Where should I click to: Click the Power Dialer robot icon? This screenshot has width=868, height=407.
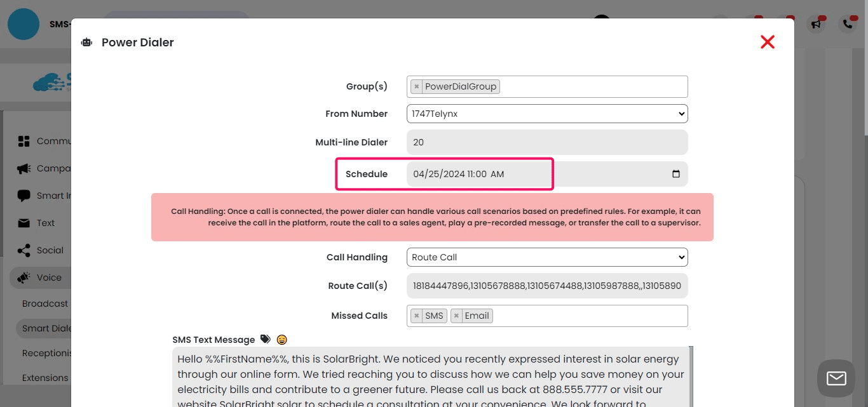pyautogui.click(x=86, y=43)
